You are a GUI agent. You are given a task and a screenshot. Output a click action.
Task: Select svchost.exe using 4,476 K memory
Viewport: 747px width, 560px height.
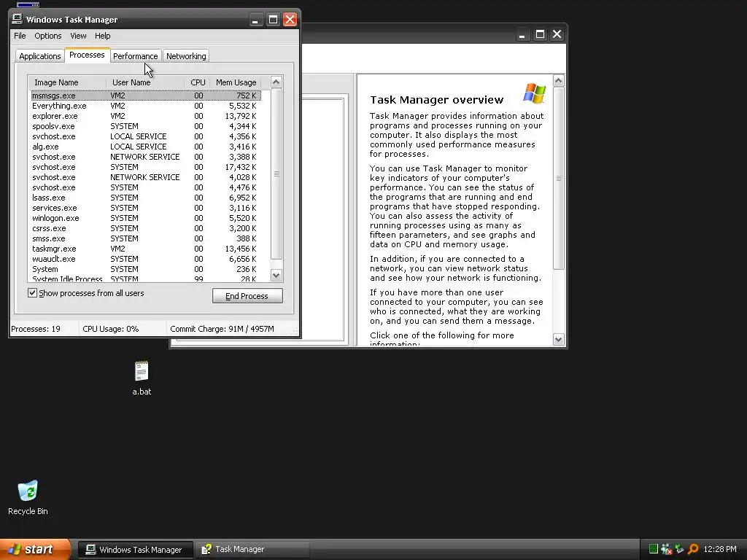click(x=146, y=187)
